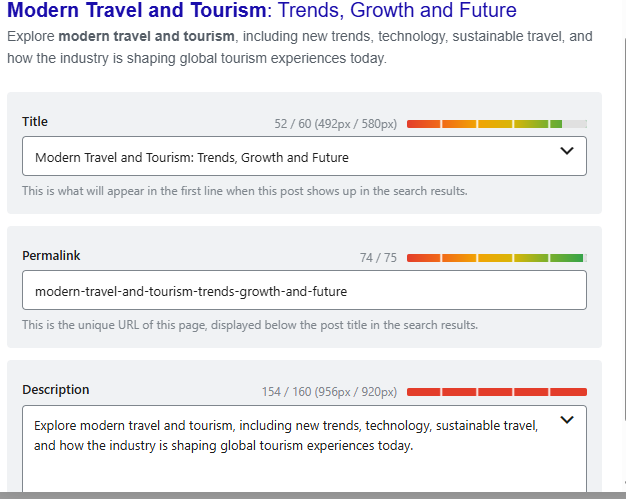The image size is (626, 499).
Task: Click the Title length progress bar
Action: pyautogui.click(x=497, y=124)
